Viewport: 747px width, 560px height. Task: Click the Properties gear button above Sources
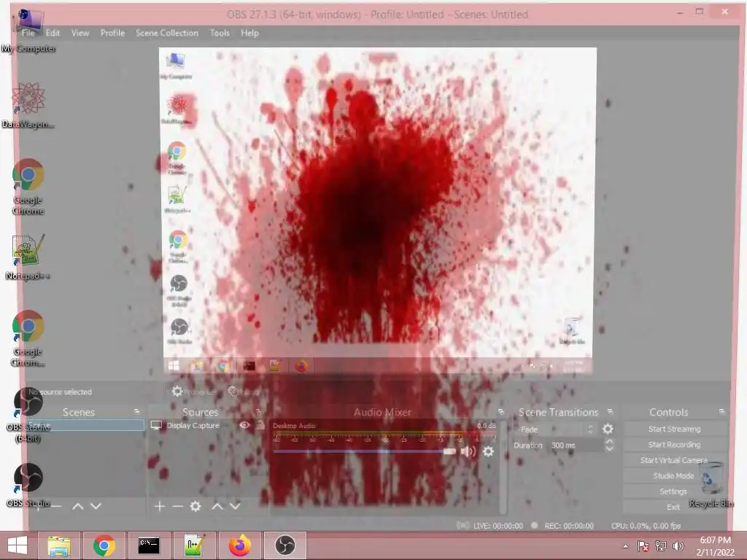coord(194,392)
